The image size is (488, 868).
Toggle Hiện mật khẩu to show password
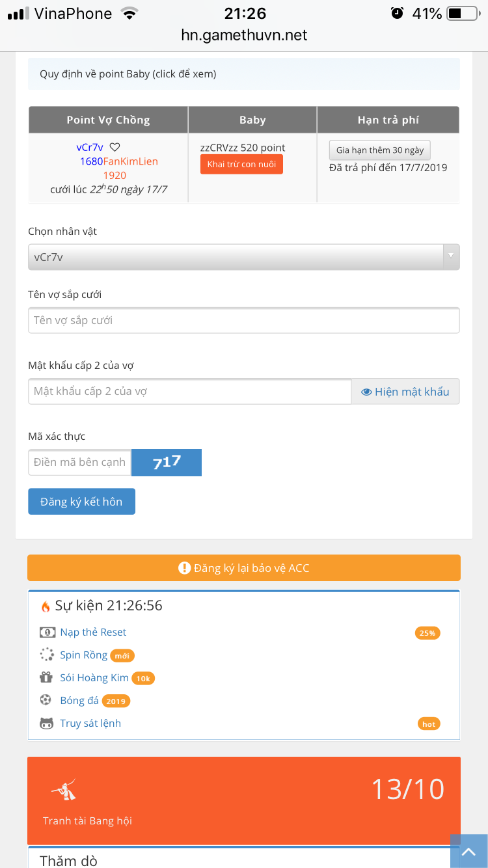click(405, 392)
